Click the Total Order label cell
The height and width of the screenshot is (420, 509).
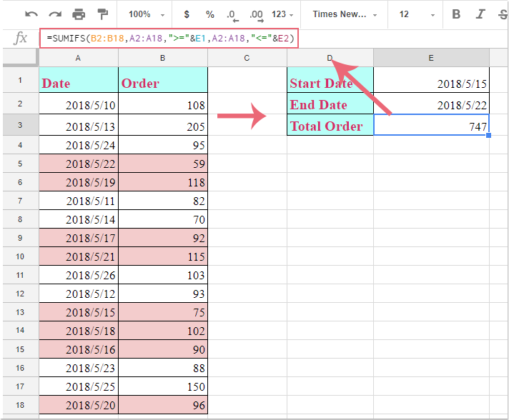pyautogui.click(x=330, y=126)
